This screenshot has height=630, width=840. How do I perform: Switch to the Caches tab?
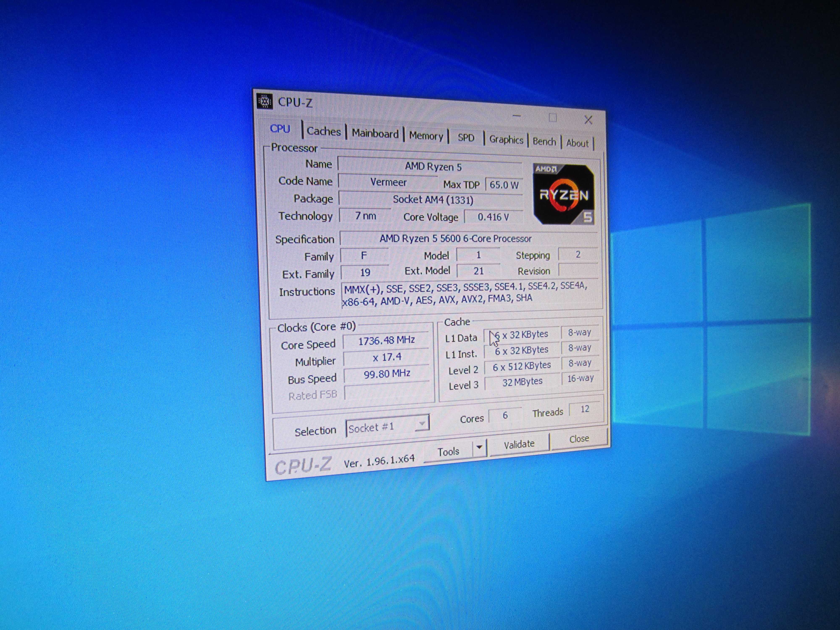tap(324, 131)
